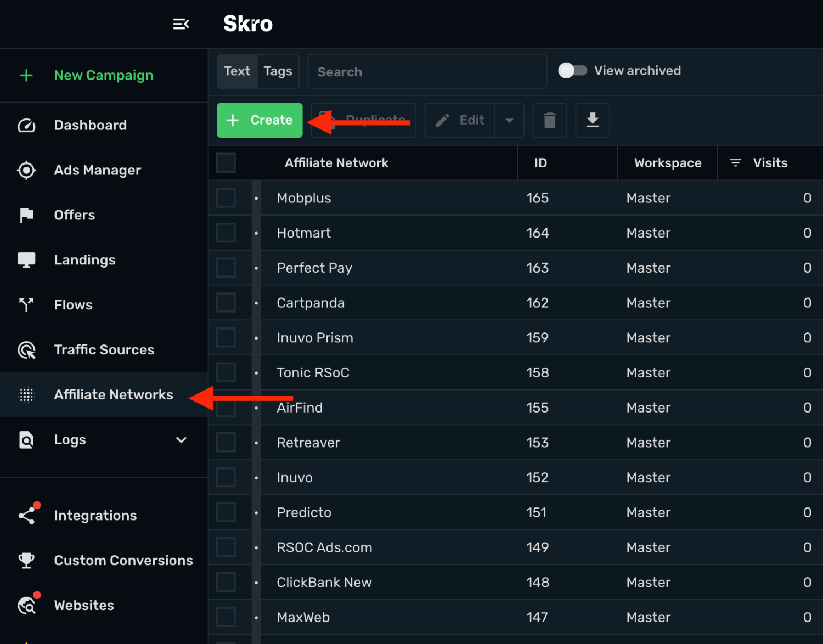823x644 pixels.
Task: Sort by the Affiliate Network column header
Action: coord(336,163)
